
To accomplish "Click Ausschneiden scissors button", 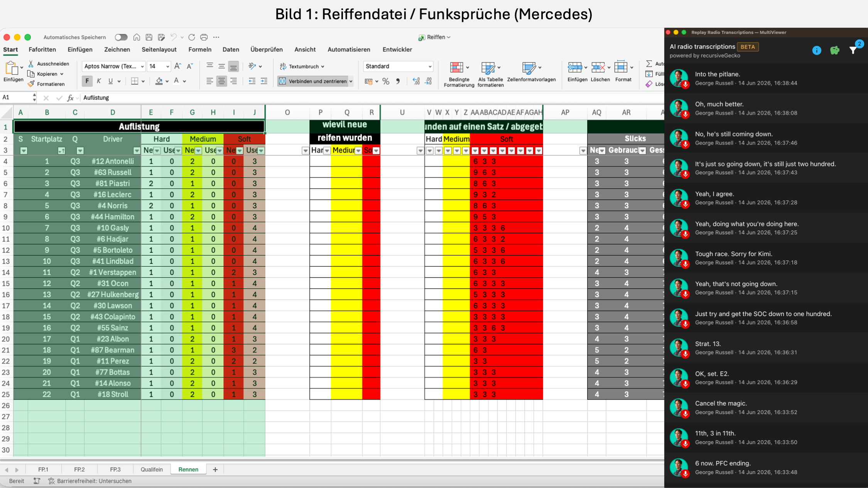I will coord(49,64).
